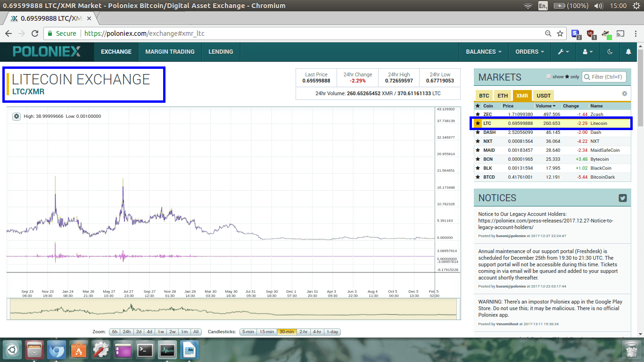Viewport: 644px width, 362px height.
Task: Open the Bytecoin market row
Action: 553,159
